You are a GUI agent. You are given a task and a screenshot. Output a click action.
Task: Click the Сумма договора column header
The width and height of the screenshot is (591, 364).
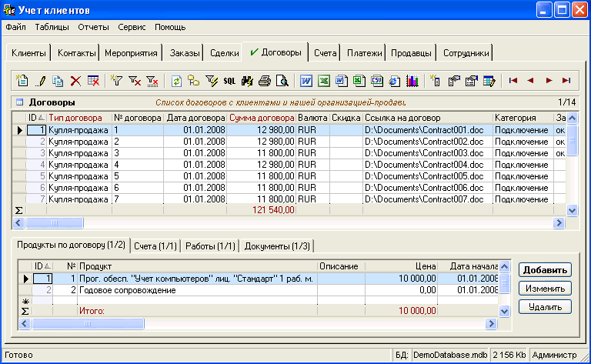click(261, 118)
